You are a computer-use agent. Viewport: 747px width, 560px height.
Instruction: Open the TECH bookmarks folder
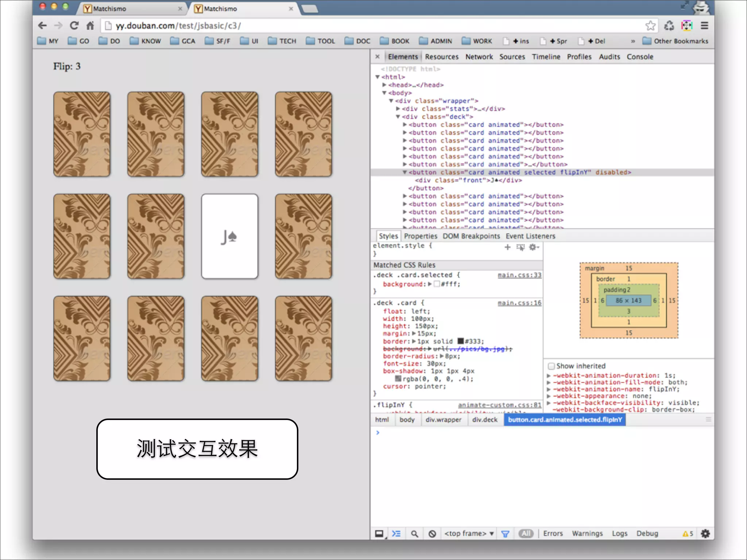coord(282,41)
